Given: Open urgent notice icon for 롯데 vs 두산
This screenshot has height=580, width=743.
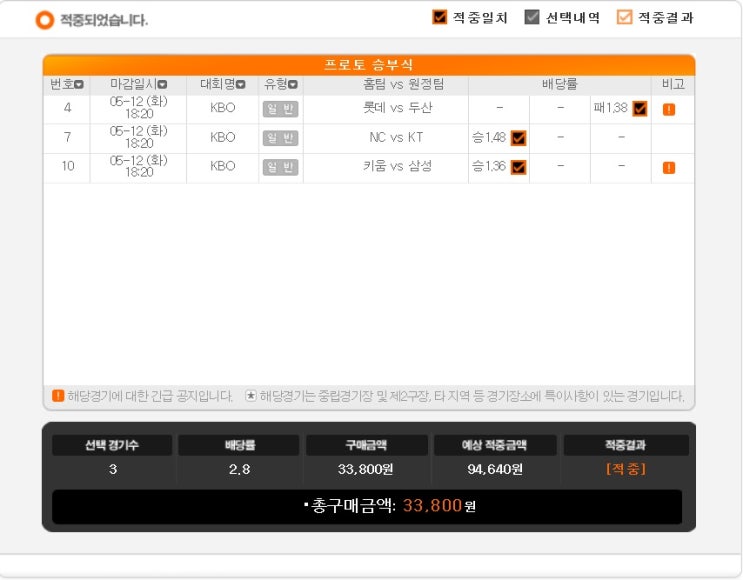Looking at the screenshot, I should tap(669, 109).
